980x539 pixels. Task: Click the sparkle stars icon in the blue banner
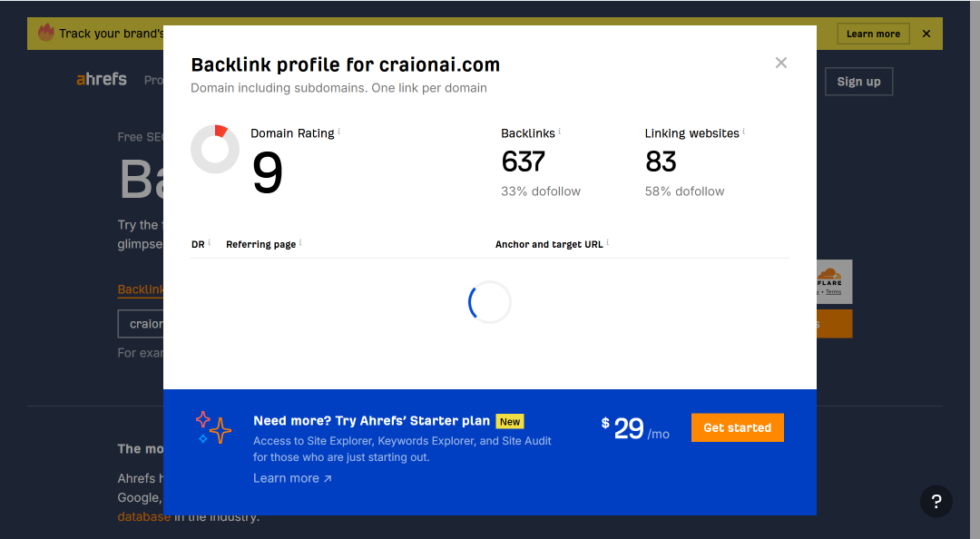[213, 427]
